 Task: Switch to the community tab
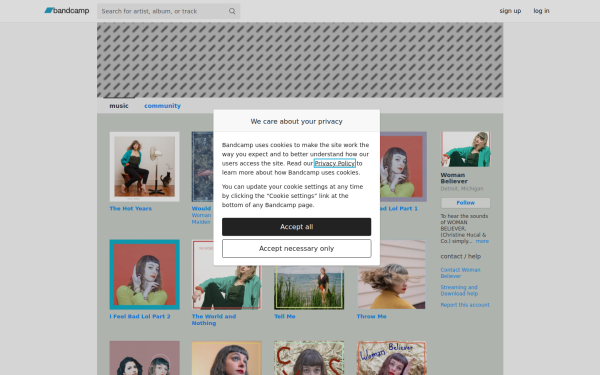click(162, 106)
